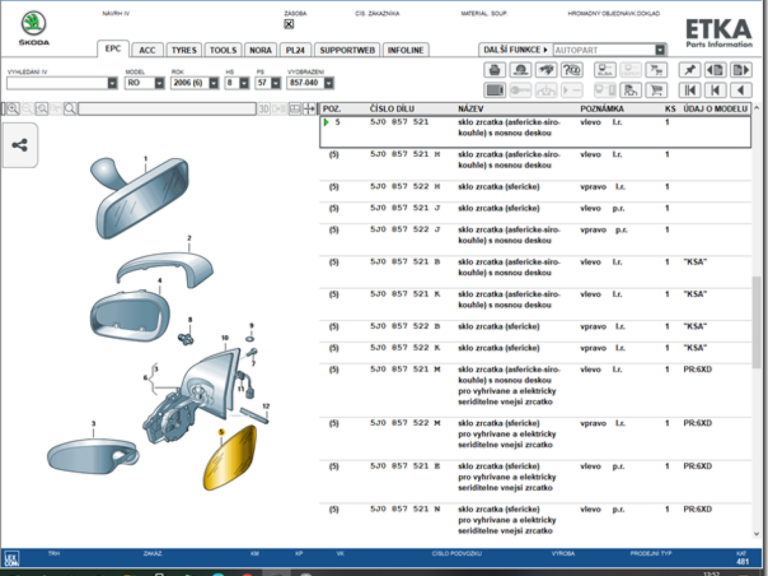Click the Další funkce button
Viewport: 768px width, 576px height.
(x=515, y=49)
